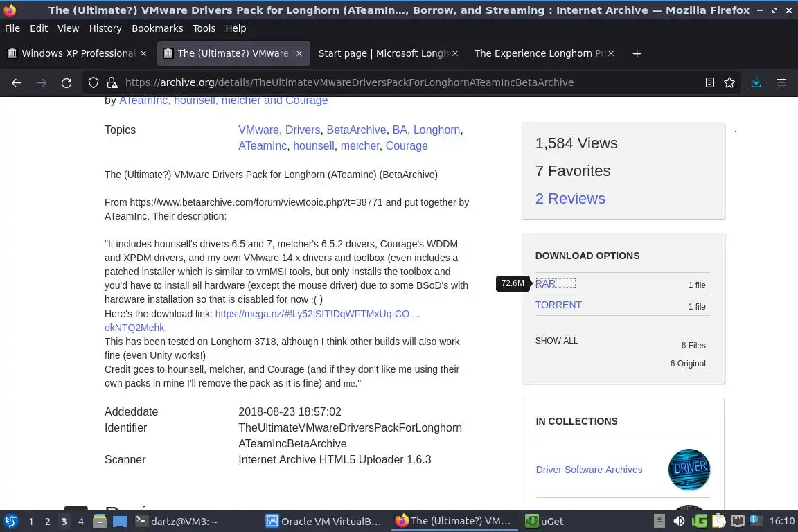Open the View menu
This screenshot has height=532, width=798.
click(x=68, y=28)
